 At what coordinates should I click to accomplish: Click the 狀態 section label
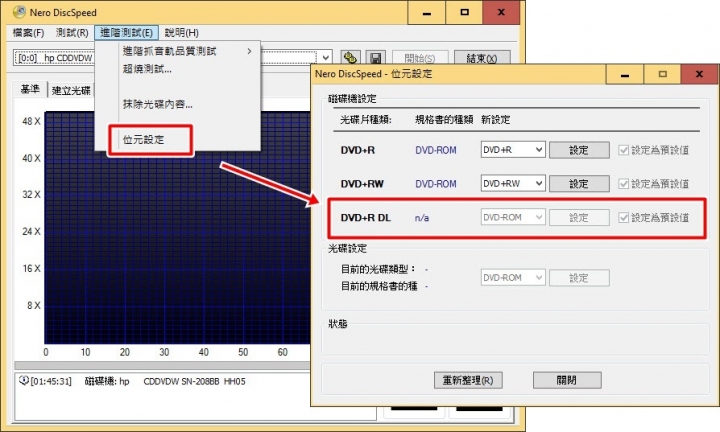pos(338,324)
